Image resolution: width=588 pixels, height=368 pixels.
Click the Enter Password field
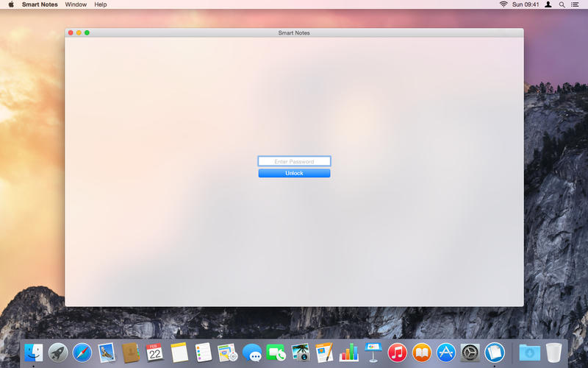tap(294, 161)
